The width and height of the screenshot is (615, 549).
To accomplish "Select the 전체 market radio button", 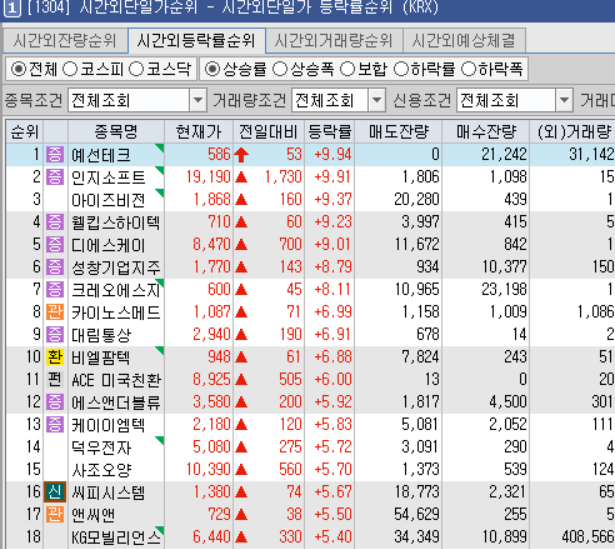I will point(18,69).
